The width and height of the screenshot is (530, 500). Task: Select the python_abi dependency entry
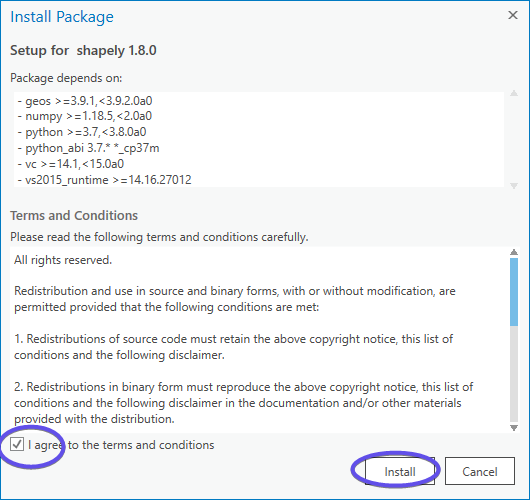[x=88, y=148]
